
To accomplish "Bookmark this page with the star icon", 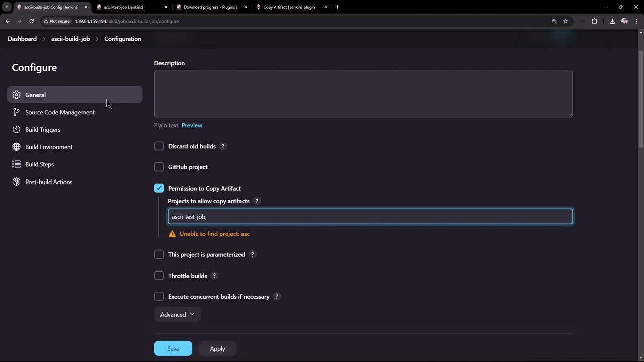I will click(566, 21).
